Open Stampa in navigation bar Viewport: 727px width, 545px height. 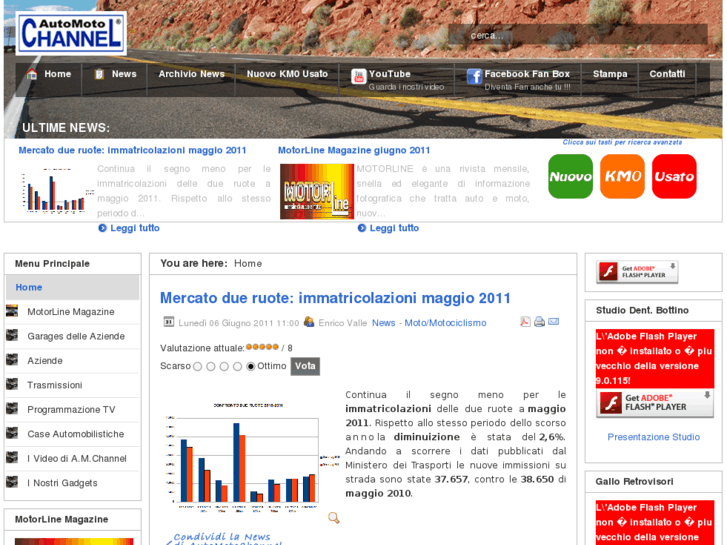point(610,74)
